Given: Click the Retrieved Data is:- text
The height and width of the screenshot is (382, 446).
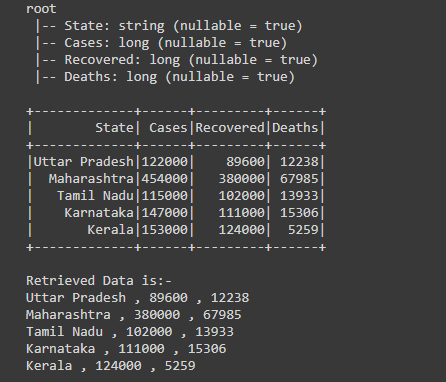Looking at the screenshot, I should click(99, 281).
